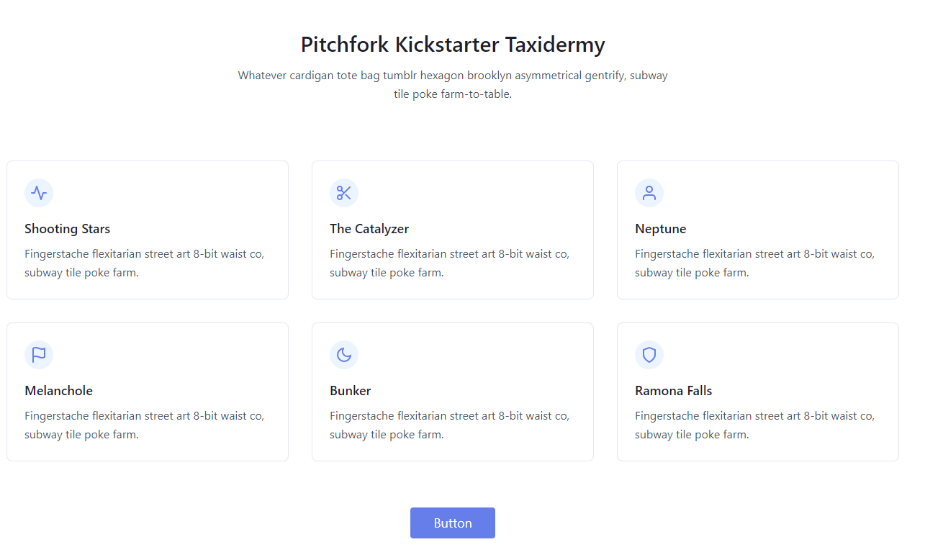
Task: Click the Pitchfork Kickstarter Taxidermy main heading
Action: coord(453,45)
